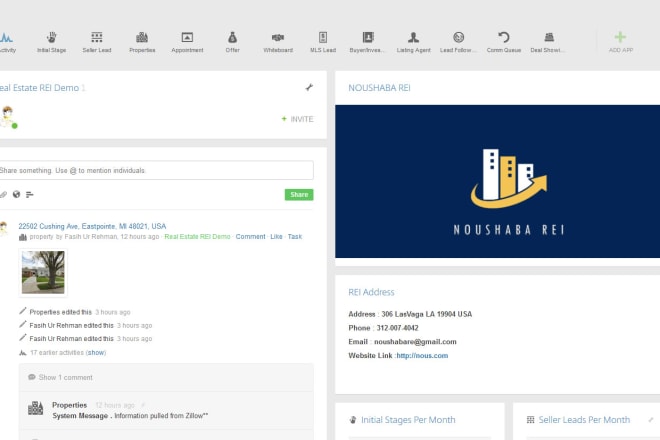The image size is (660, 440).
Task: Click the Real Estate REI Demo green link
Action: pos(197,237)
